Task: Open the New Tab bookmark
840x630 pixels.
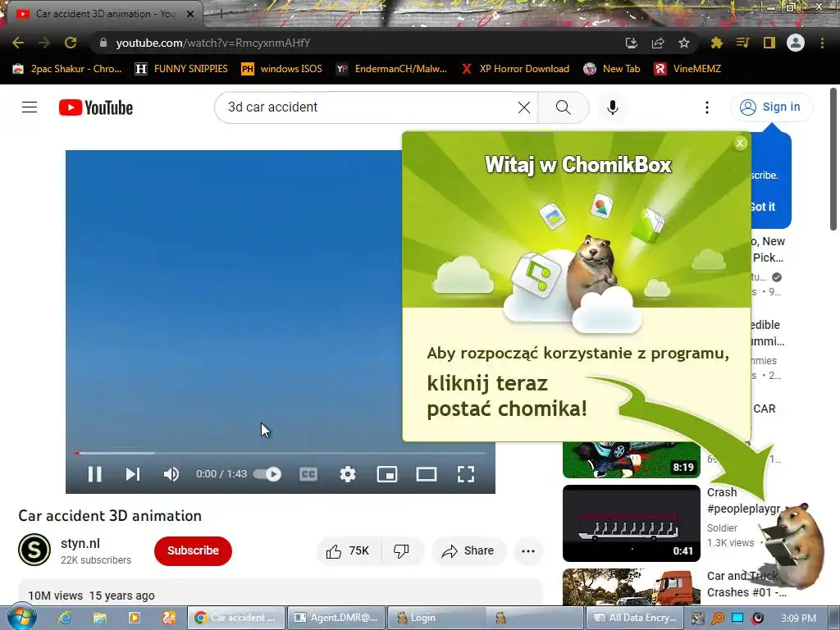Action: (612, 69)
